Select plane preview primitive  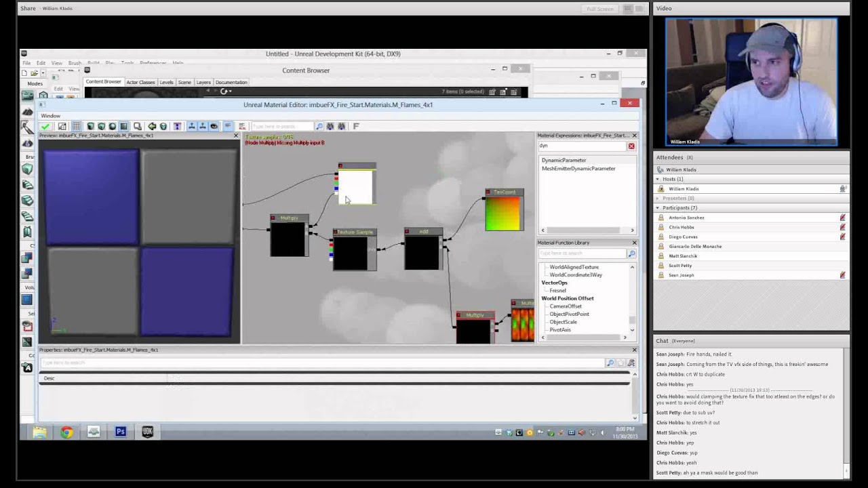click(124, 126)
